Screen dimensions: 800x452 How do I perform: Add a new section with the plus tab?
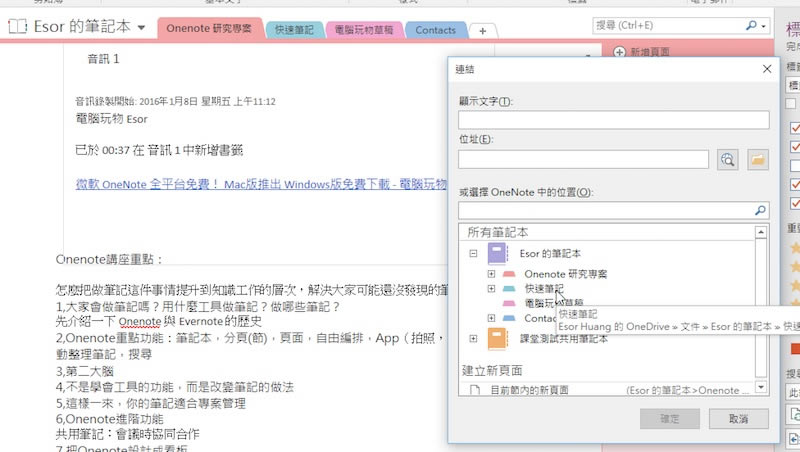pyautogui.click(x=482, y=31)
